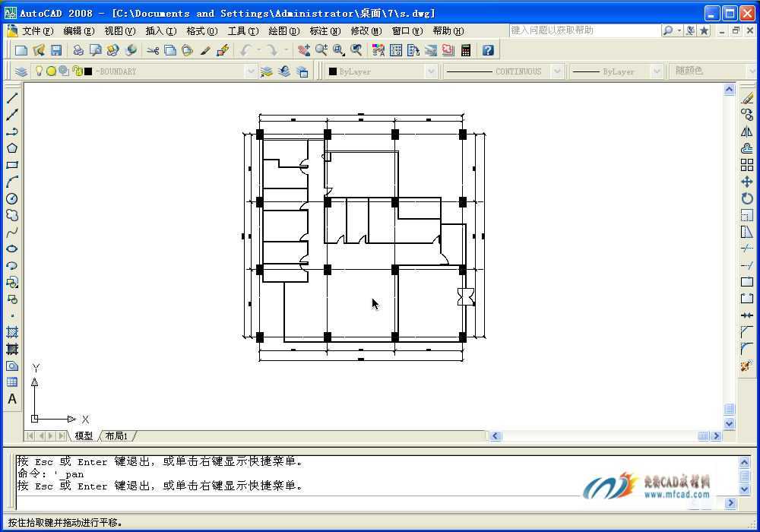Toggle the layer light bulb on/off
Viewport: 760px width, 532px height.
(x=40, y=71)
